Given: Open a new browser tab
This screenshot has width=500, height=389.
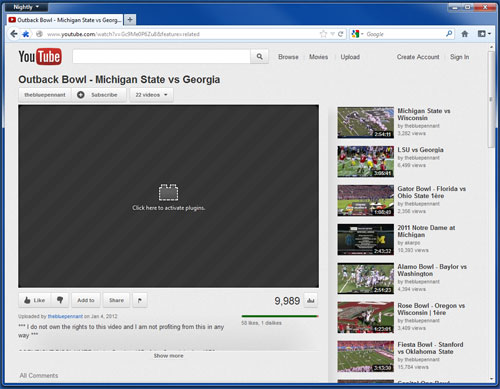Looking at the screenshot, I should click(x=130, y=20).
